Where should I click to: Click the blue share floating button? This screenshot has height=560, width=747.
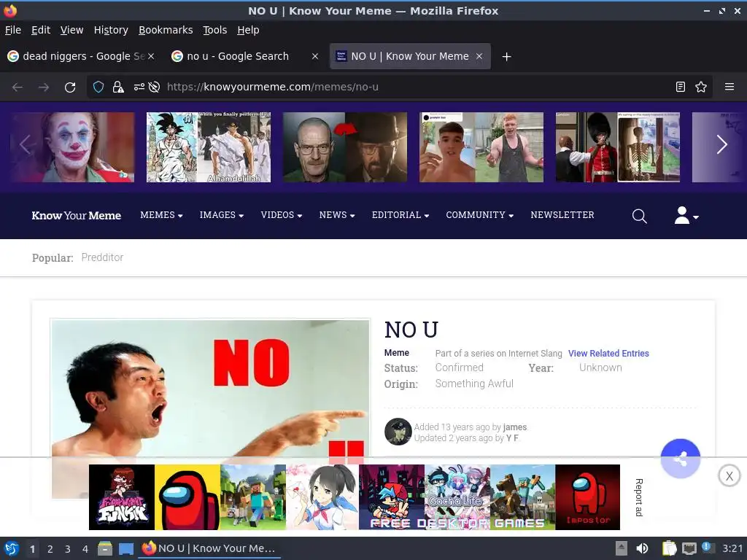pos(681,459)
